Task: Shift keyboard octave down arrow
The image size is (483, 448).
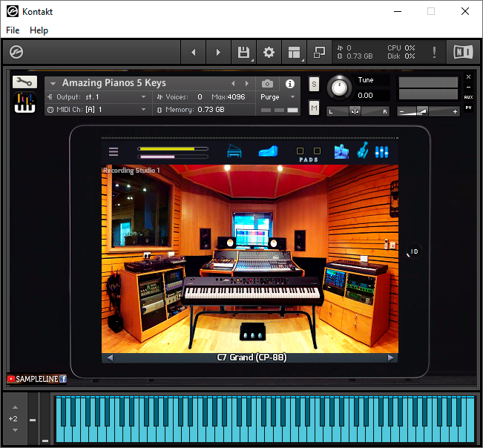Action: pyautogui.click(x=15, y=430)
